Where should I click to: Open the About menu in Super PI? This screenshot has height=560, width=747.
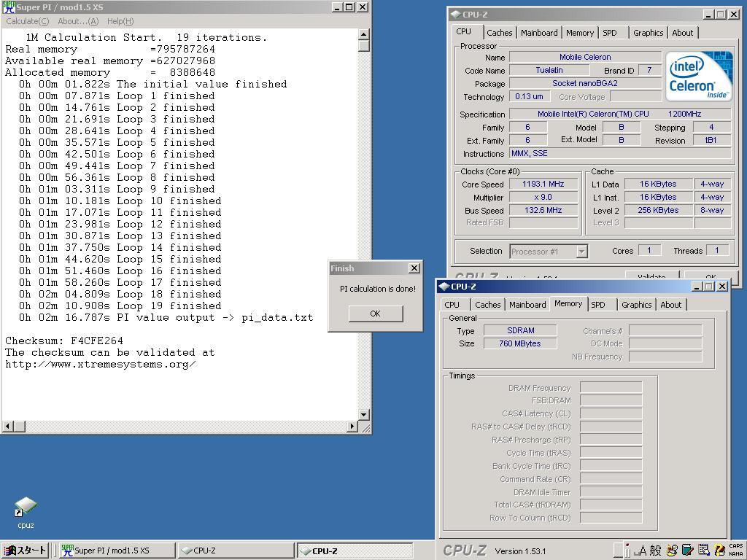tap(78, 21)
